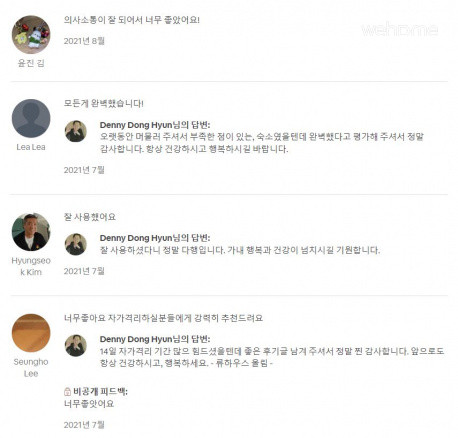This screenshot has width=458, height=438.
Task: Click the 2021년 8월 review date
Action: pyautogui.click(x=84, y=41)
